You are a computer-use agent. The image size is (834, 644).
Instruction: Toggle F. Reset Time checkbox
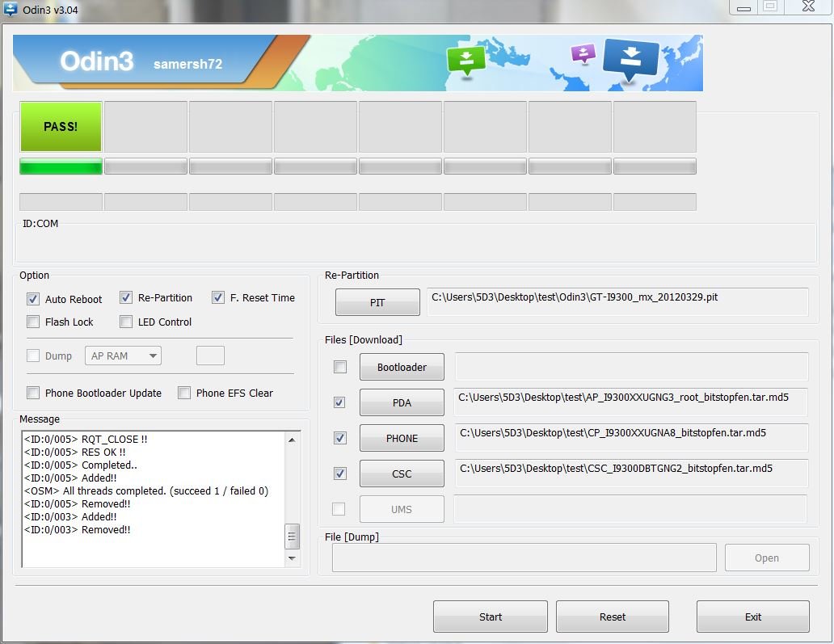click(218, 297)
